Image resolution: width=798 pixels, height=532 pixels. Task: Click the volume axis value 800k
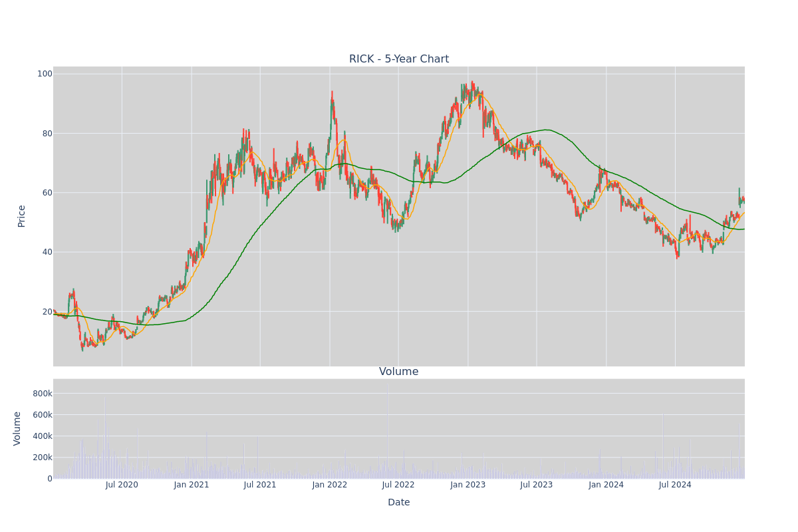(x=42, y=394)
